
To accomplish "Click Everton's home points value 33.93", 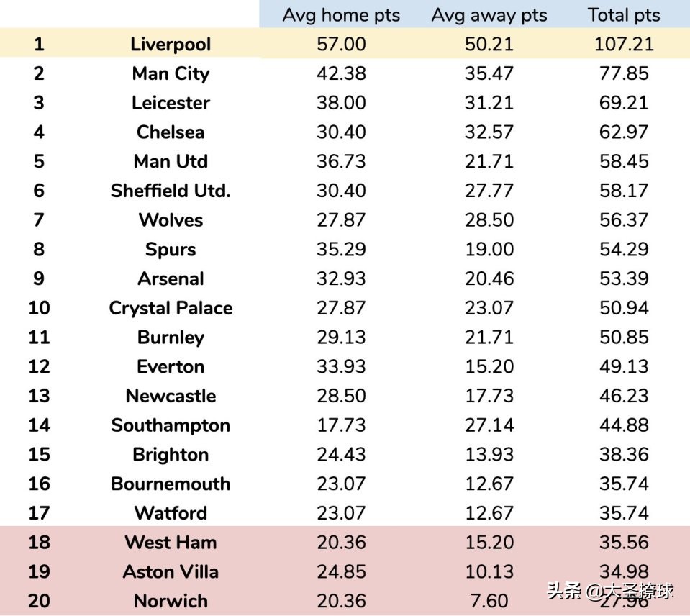I will pos(341,367).
